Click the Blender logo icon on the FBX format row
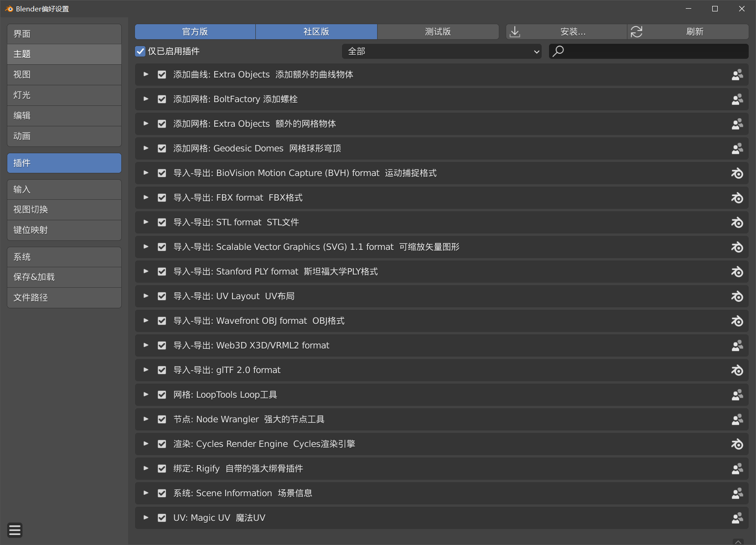Screen dimensions: 756x545 pyautogui.click(x=737, y=198)
